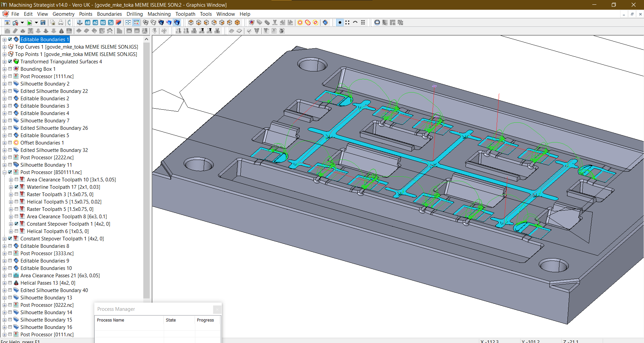644x343 pixels.
Task: Click the Process Name column header
Action: coord(129,320)
